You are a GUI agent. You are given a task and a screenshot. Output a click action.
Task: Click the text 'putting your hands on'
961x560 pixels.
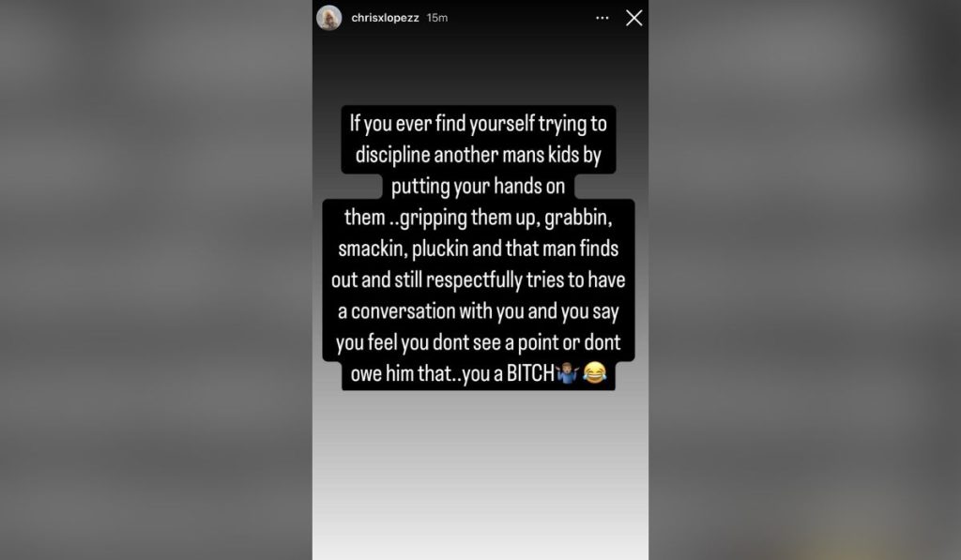478,187
